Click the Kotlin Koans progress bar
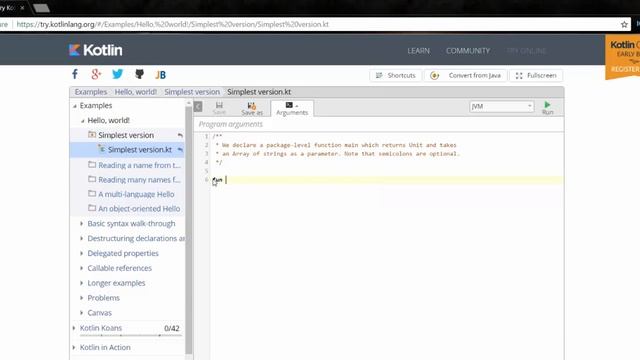Viewport: 640px width, 360px height. (131, 335)
